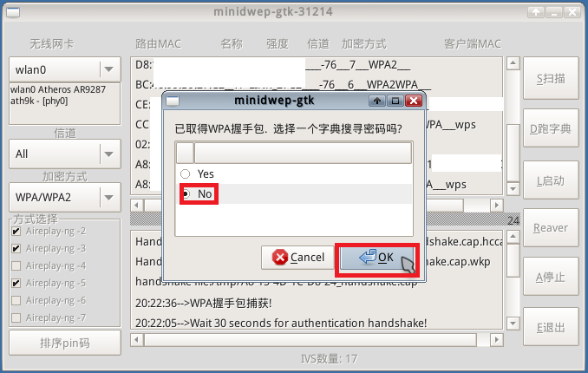Click the 排序pin码 button
The height and width of the screenshot is (373, 588).
tap(65, 343)
